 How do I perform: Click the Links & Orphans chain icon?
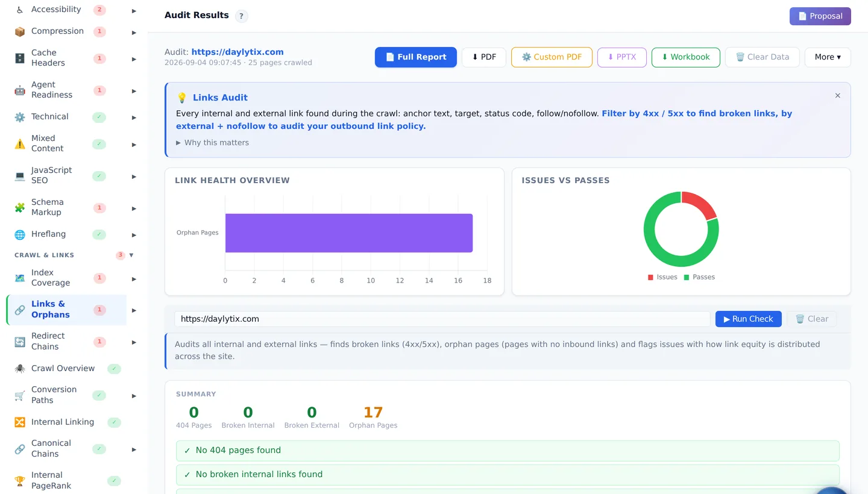[20, 310]
